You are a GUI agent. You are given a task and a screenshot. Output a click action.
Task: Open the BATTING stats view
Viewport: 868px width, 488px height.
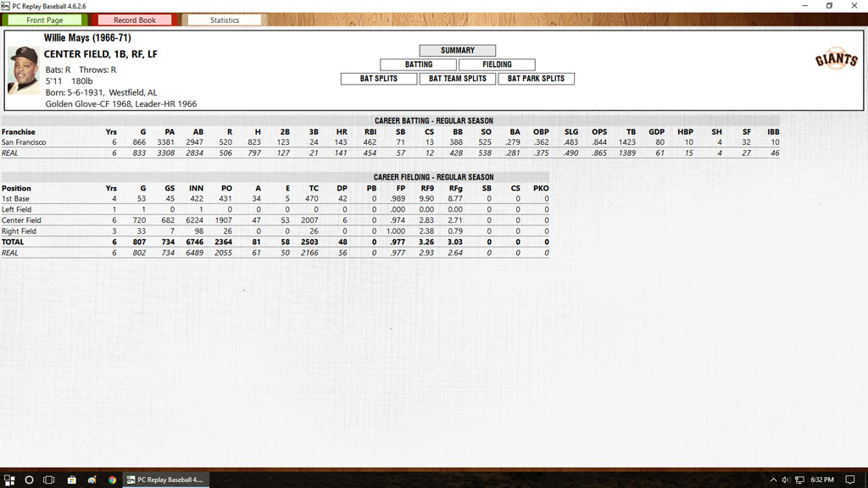pos(418,64)
